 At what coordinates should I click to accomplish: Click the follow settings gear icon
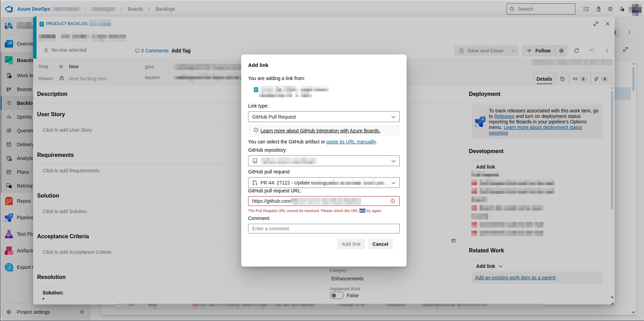click(561, 51)
